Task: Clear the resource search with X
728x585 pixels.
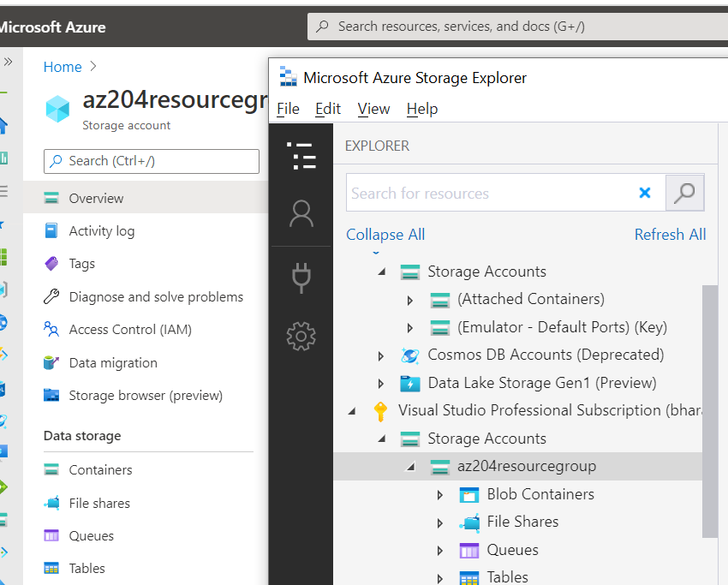Action: click(645, 193)
